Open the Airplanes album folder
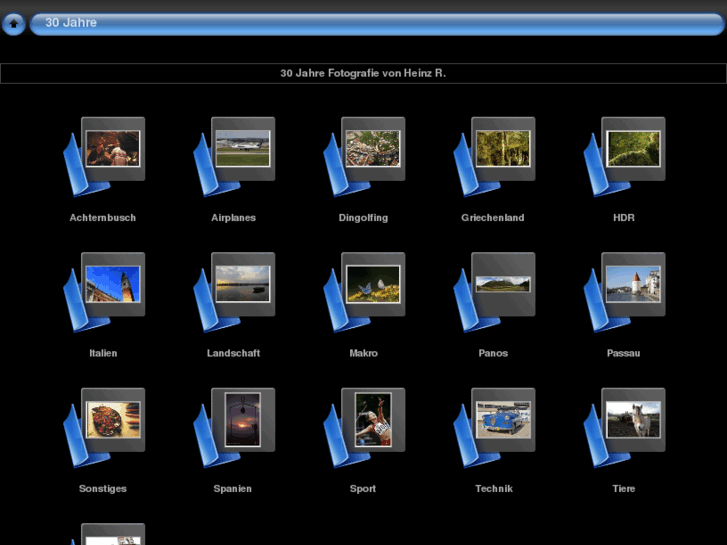The height and width of the screenshot is (545, 727). point(234,156)
